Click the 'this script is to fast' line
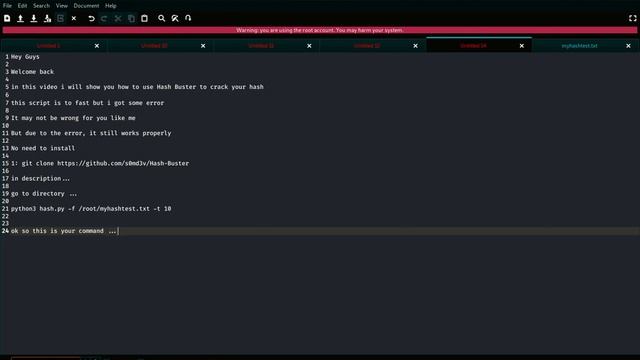Viewport: 640px width, 360px height. [87, 103]
